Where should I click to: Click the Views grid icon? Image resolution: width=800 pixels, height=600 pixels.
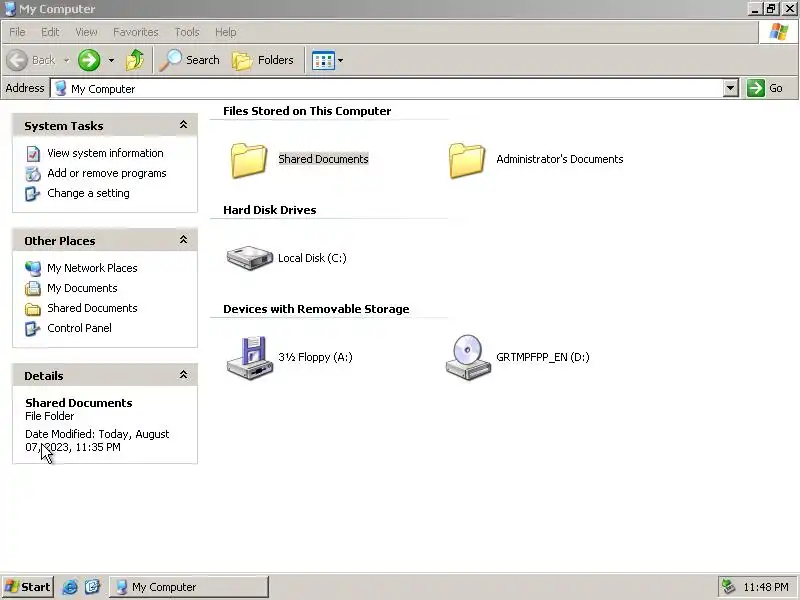[x=323, y=61]
